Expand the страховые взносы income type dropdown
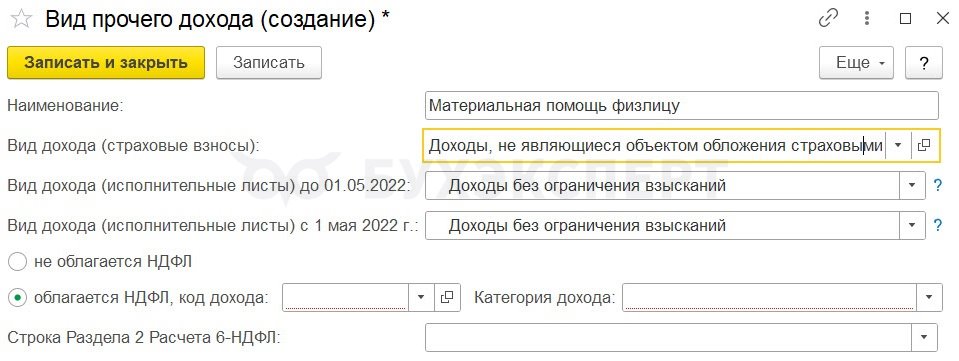Screen dimensions: 959x361 coord(898,145)
